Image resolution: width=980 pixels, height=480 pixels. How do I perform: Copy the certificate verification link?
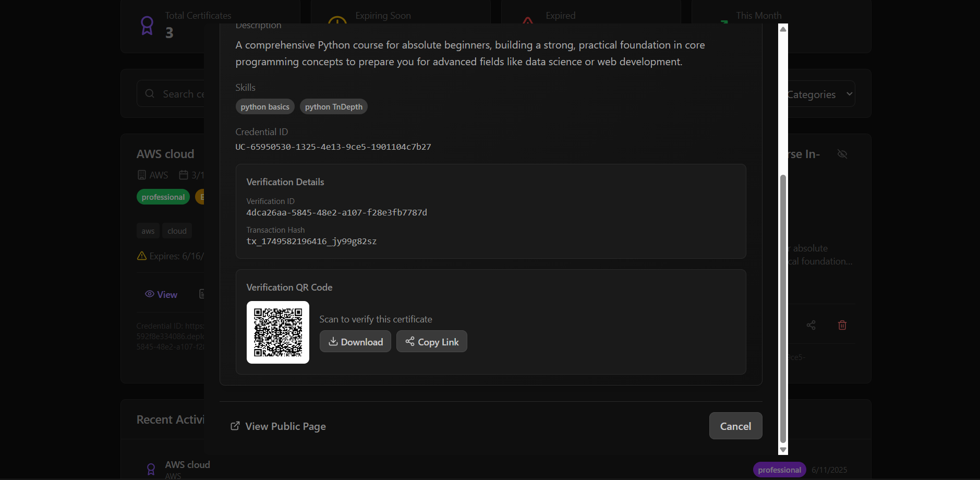click(432, 342)
